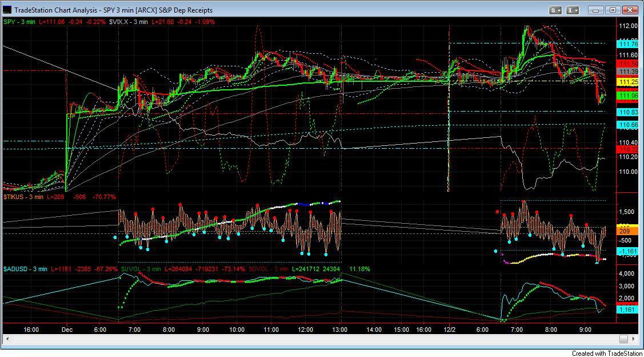This screenshot has width=644, height=357.
Task: Click the 112.00 price axis label
Action: (x=627, y=26)
